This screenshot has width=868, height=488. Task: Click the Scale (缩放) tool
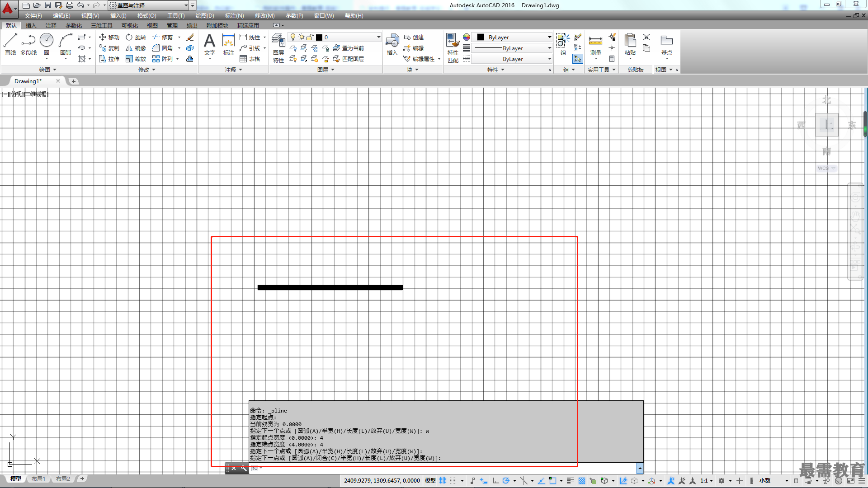(x=136, y=59)
